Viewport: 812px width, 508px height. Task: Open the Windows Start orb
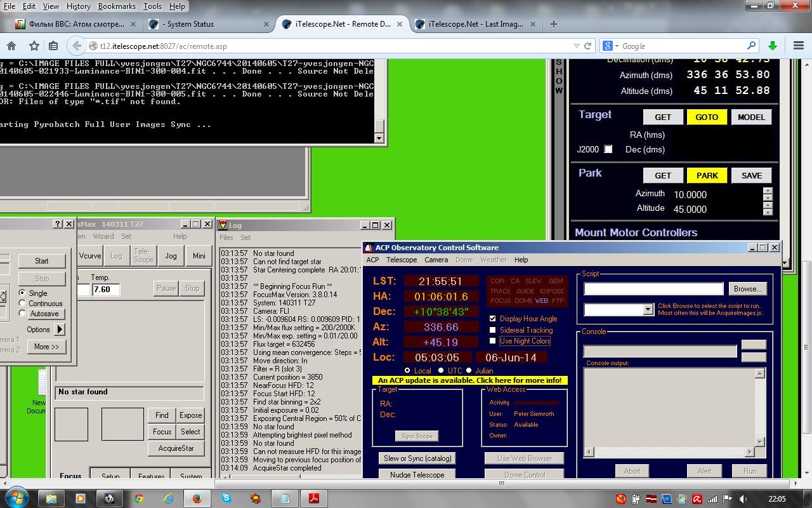15,497
